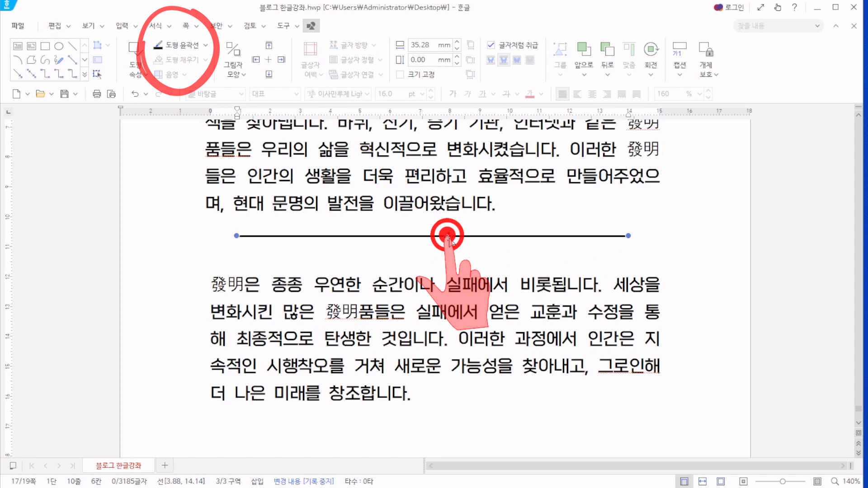
Task: Enable the 크기 고정 checkbox
Action: [x=400, y=75]
